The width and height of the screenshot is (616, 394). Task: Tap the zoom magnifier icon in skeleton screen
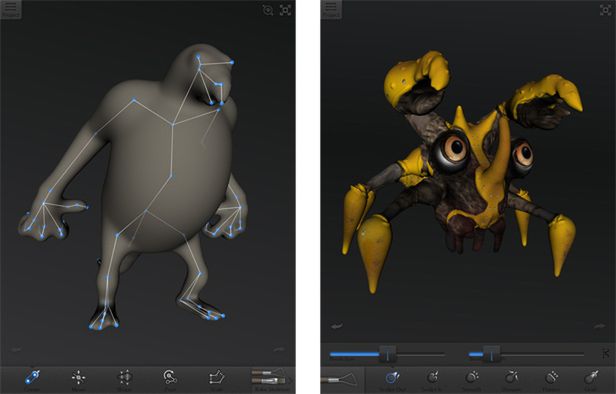coord(268,10)
